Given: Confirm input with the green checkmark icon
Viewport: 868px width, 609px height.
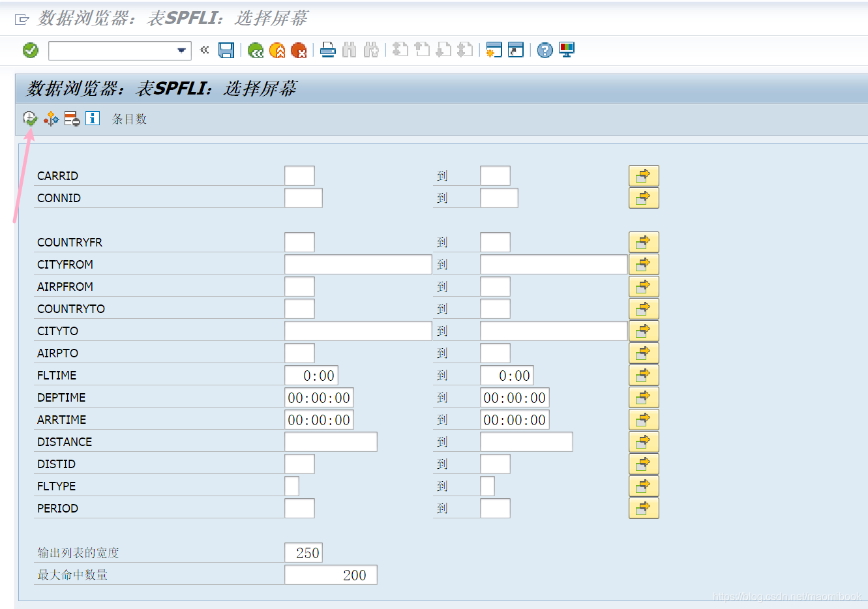Looking at the screenshot, I should 30,50.
